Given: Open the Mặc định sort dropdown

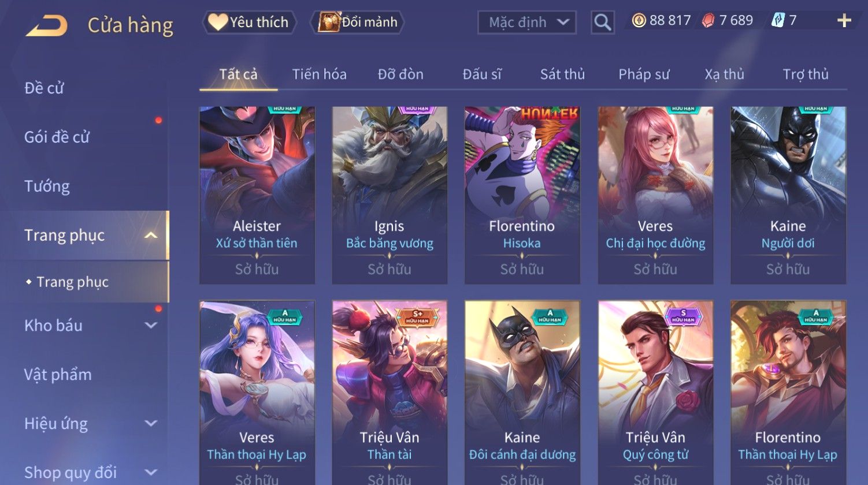Looking at the screenshot, I should (x=527, y=23).
